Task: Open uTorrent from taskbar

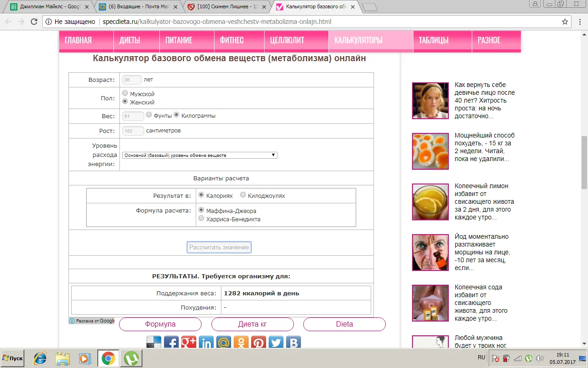Action: pyautogui.click(x=131, y=358)
